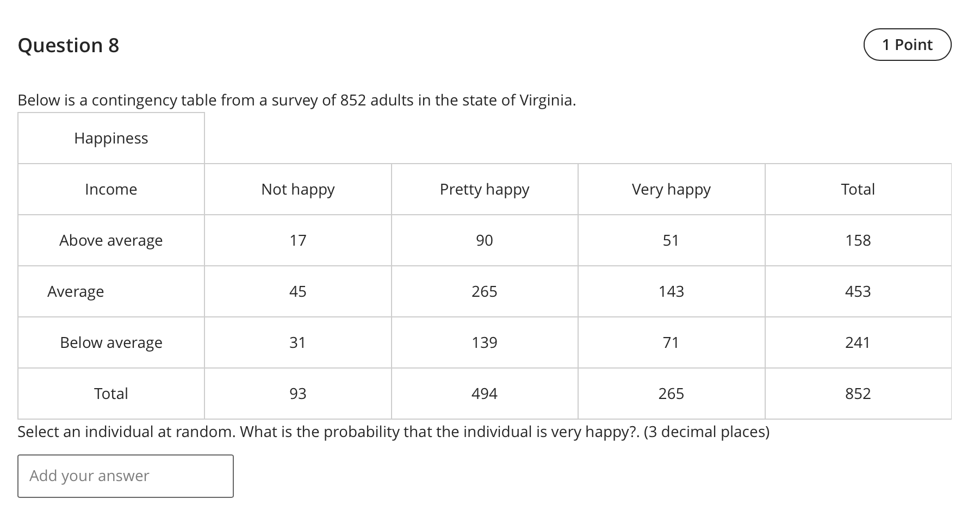The height and width of the screenshot is (524, 980).
Task: Select the Not happy column header
Action: 297,189
